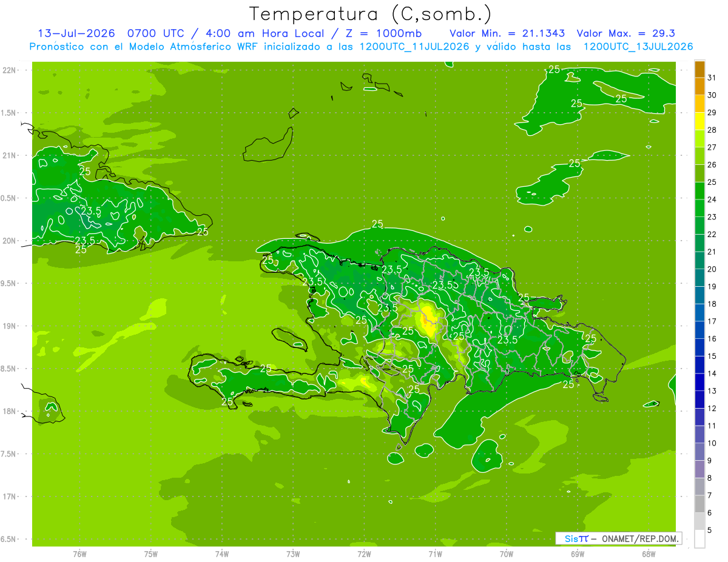Click legend value "12" on the color scale
The image size is (728, 562).
pos(712,409)
